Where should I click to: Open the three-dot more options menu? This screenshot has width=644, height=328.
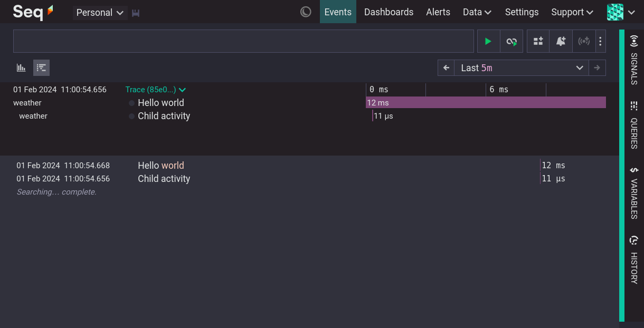pos(600,41)
